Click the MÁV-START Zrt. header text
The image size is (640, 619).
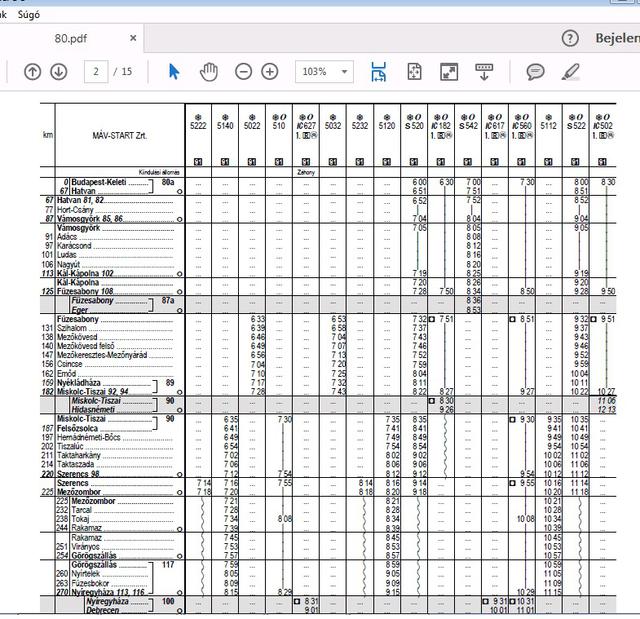click(x=119, y=135)
